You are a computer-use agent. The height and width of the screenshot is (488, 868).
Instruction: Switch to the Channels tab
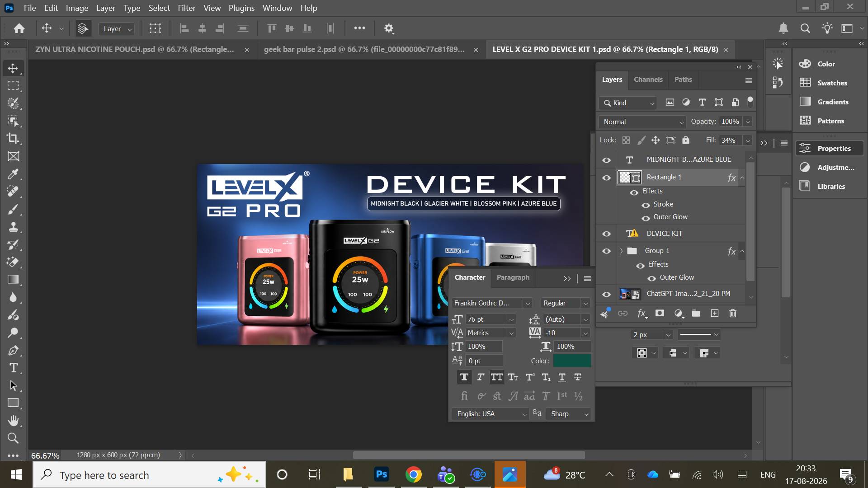pos(648,79)
